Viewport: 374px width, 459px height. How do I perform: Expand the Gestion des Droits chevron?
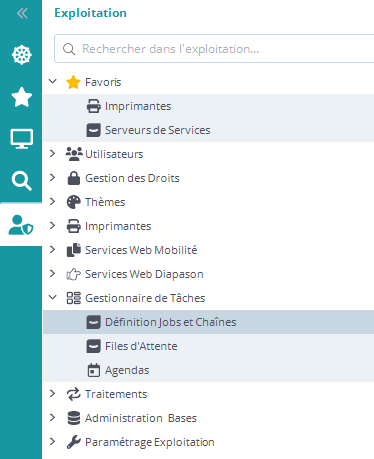tap(52, 177)
